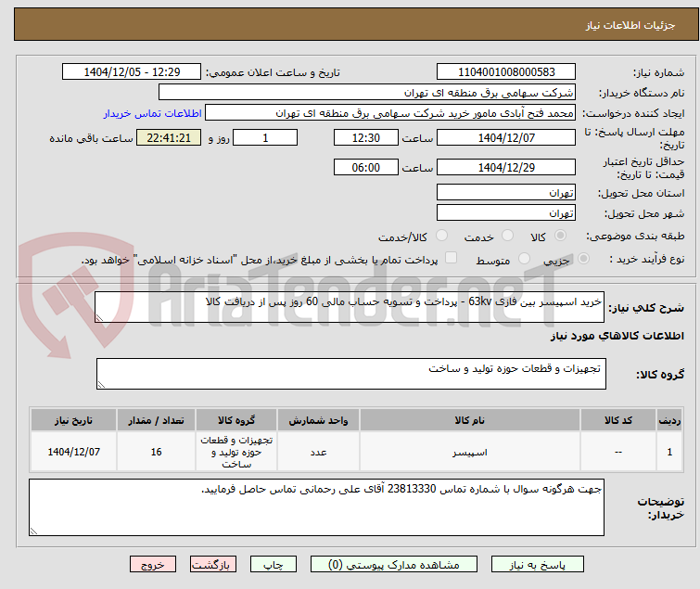Click the row's تجهیزات و قطعات group cell
This screenshot has width=700, height=589.
click(236, 452)
